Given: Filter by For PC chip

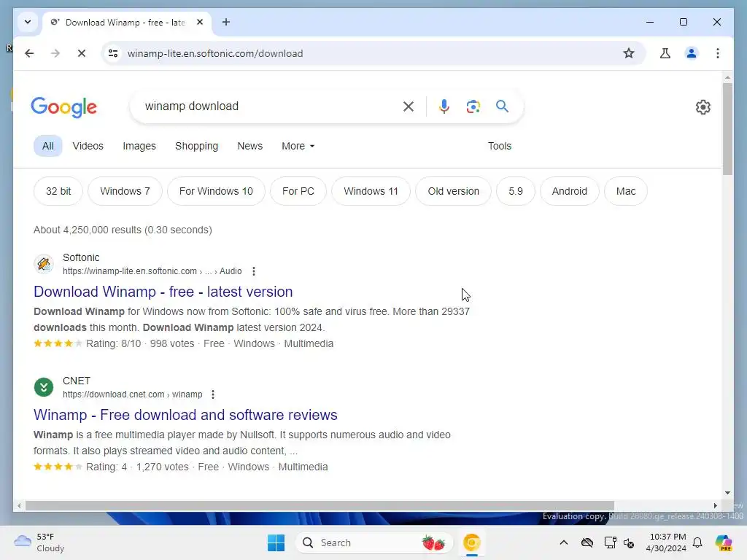Looking at the screenshot, I should pos(298,191).
